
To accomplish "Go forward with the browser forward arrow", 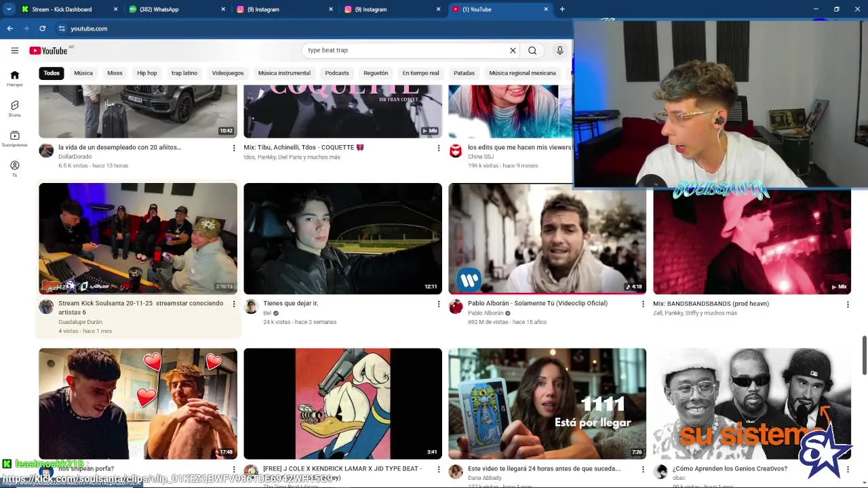I will tap(26, 28).
